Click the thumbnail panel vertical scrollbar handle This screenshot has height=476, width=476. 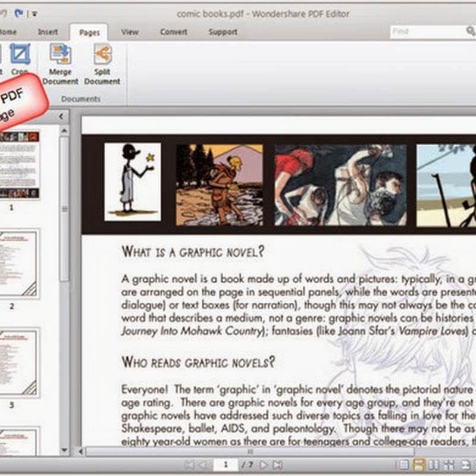[x=64, y=209]
